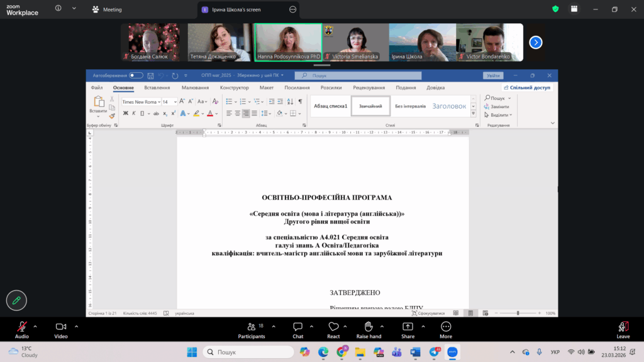Toggle the Автозбереження autosave switch
The width and height of the screenshot is (644, 362).
136,75
